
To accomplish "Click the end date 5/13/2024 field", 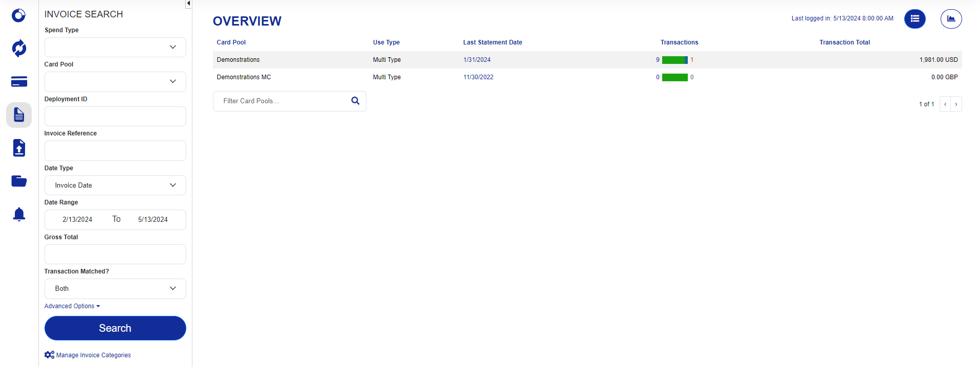I will pyautogui.click(x=153, y=219).
